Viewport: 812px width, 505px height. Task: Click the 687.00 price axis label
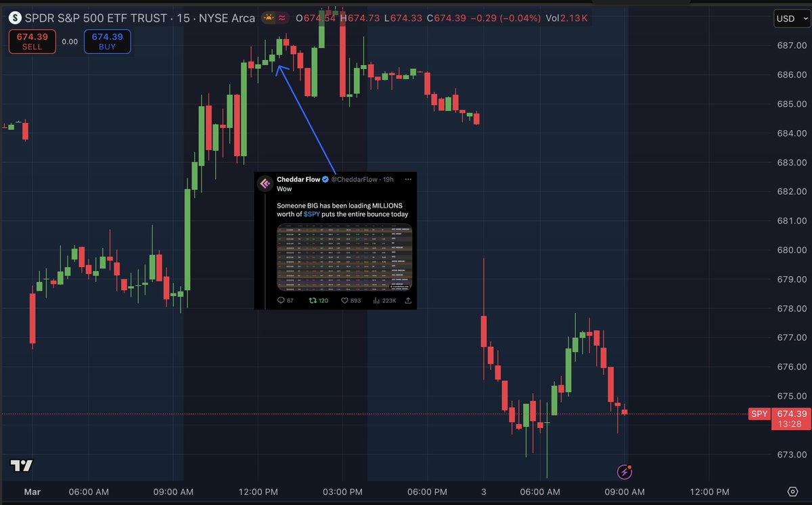pyautogui.click(x=790, y=45)
